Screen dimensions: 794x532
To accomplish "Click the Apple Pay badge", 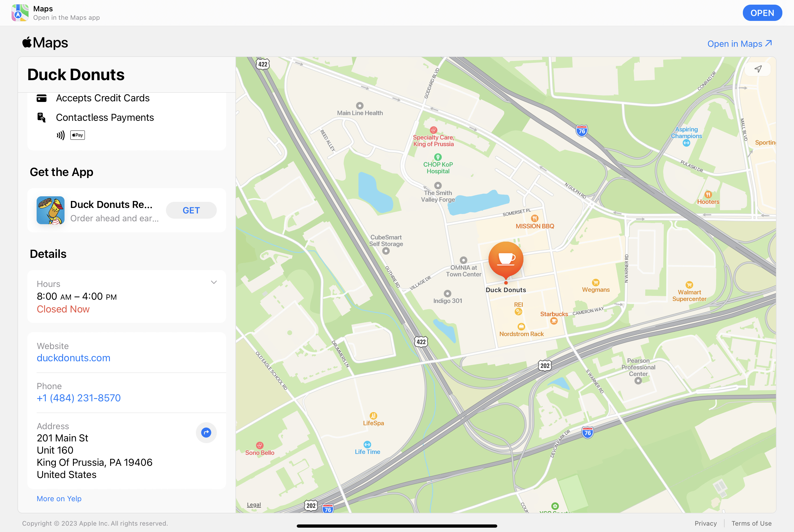I will 77,135.
